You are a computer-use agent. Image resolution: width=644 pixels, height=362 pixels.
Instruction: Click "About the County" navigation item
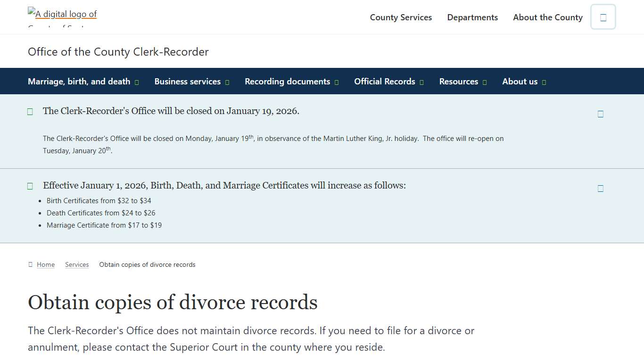tap(548, 17)
